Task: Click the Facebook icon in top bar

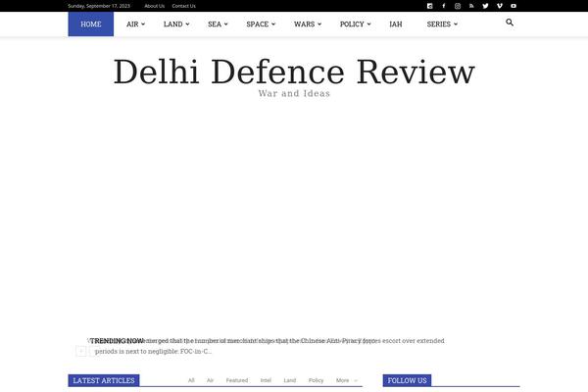Action: coord(443,6)
